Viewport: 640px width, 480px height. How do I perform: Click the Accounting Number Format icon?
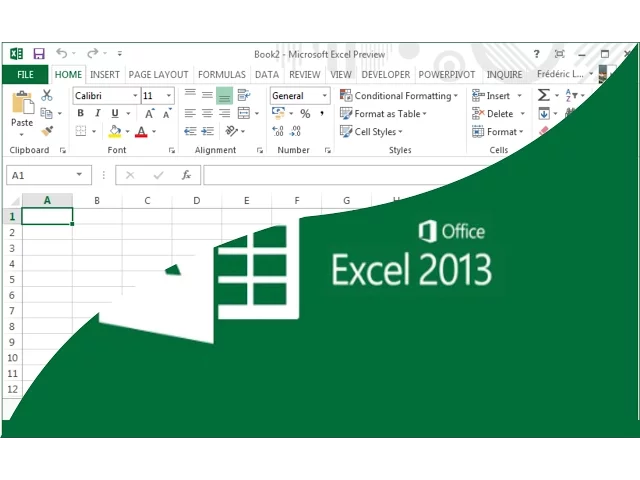pos(278,113)
